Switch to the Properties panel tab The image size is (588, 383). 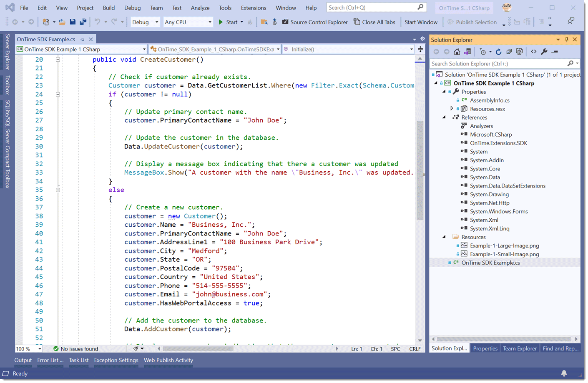(485, 348)
